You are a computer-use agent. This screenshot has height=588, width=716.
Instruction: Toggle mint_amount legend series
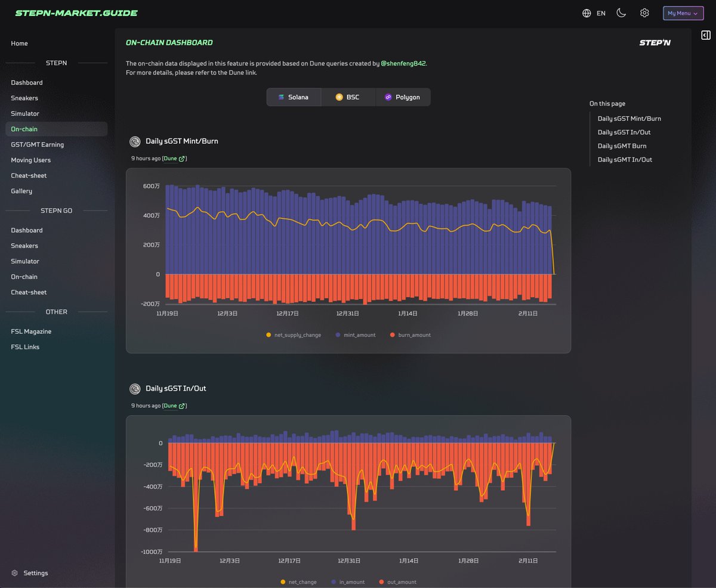pos(356,335)
